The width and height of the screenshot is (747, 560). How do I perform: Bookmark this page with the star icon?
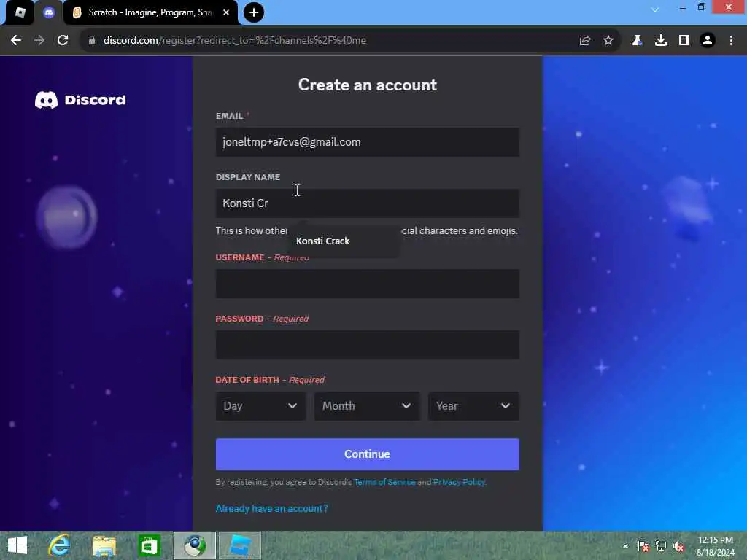click(608, 41)
